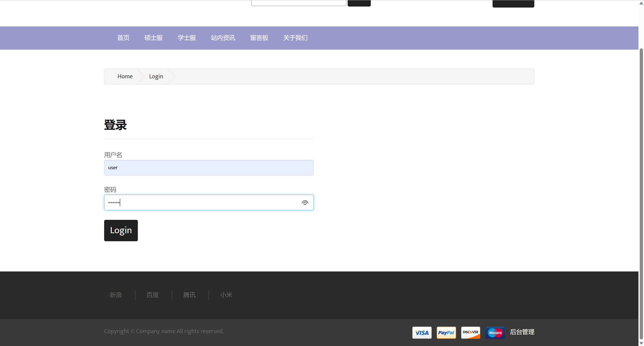Open the 关于我们 about page

[x=295, y=38]
